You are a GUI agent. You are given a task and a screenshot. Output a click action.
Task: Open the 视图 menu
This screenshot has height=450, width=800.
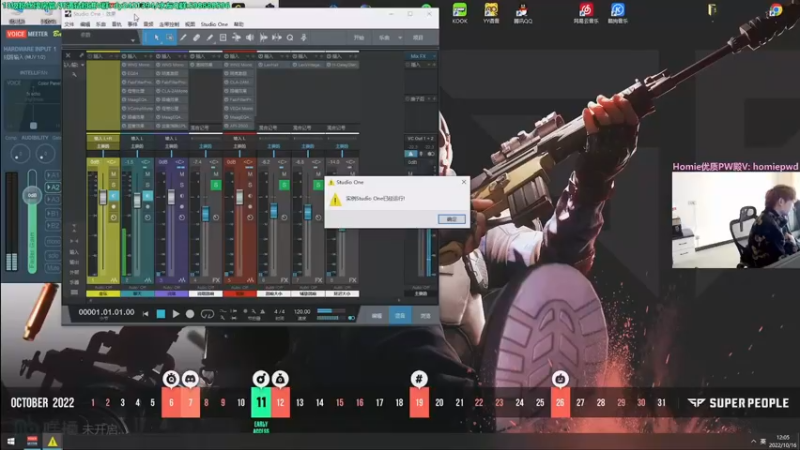190,24
